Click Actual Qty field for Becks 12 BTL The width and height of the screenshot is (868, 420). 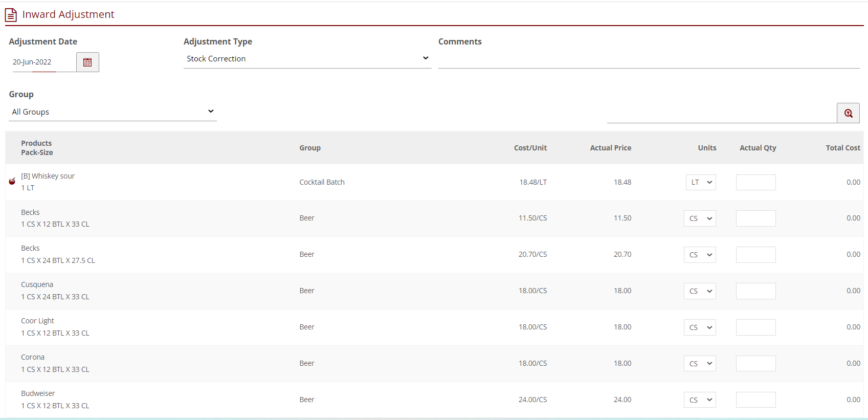pos(755,218)
